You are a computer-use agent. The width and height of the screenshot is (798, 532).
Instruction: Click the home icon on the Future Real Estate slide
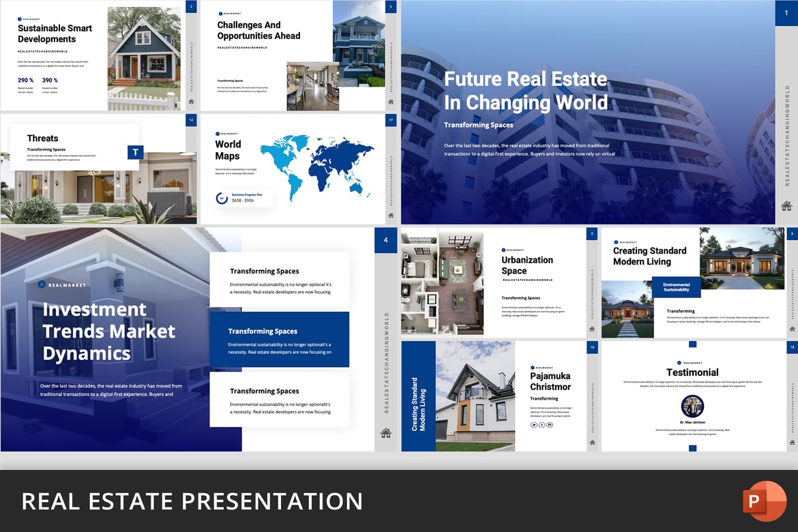pos(786,206)
